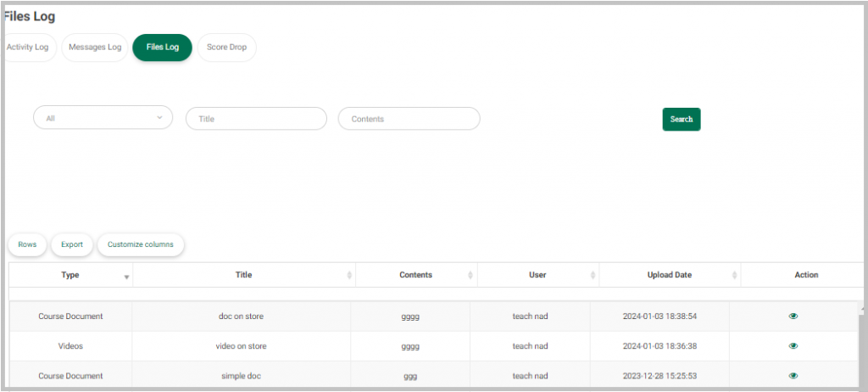
Task: View the 'simple doc' file entry
Action: coord(793,375)
